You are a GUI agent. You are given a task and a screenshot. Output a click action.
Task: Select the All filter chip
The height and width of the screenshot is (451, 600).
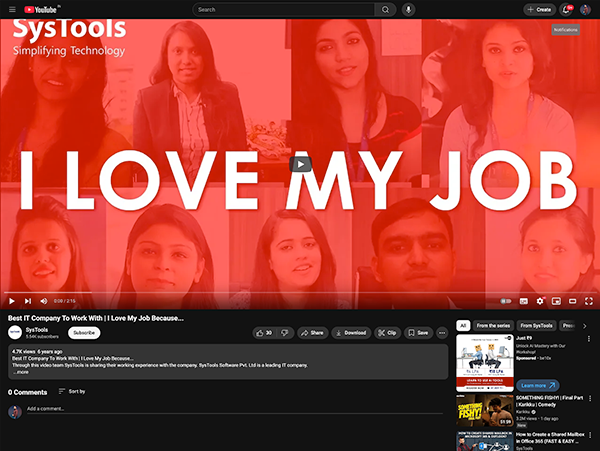click(x=463, y=326)
